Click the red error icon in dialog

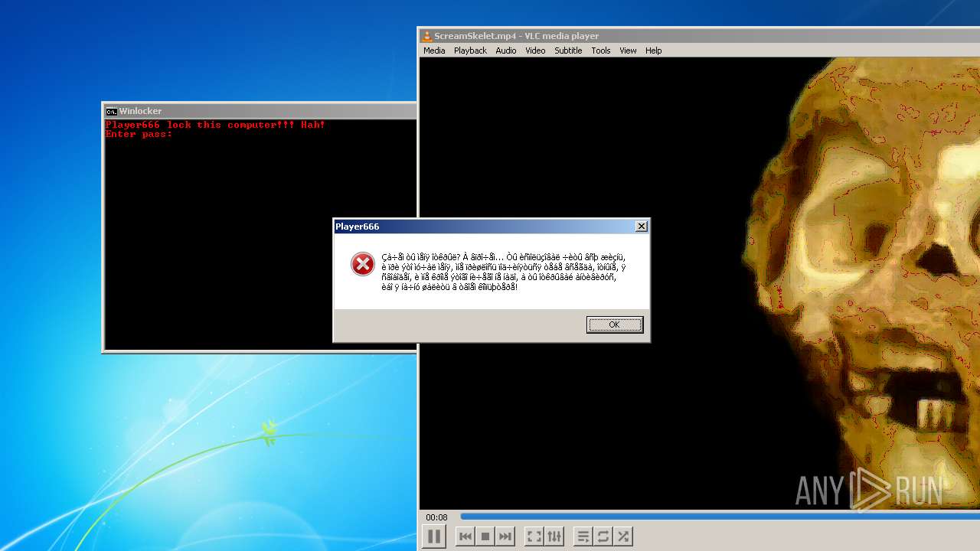click(362, 264)
